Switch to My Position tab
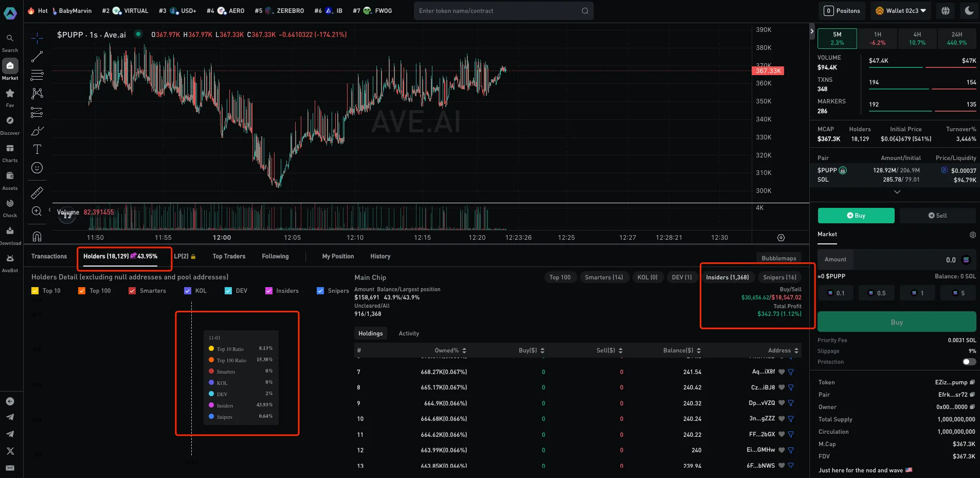The height and width of the screenshot is (478, 980). (x=338, y=256)
